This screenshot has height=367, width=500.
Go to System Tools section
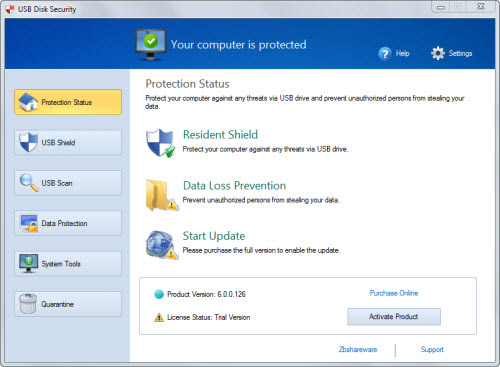[68, 264]
